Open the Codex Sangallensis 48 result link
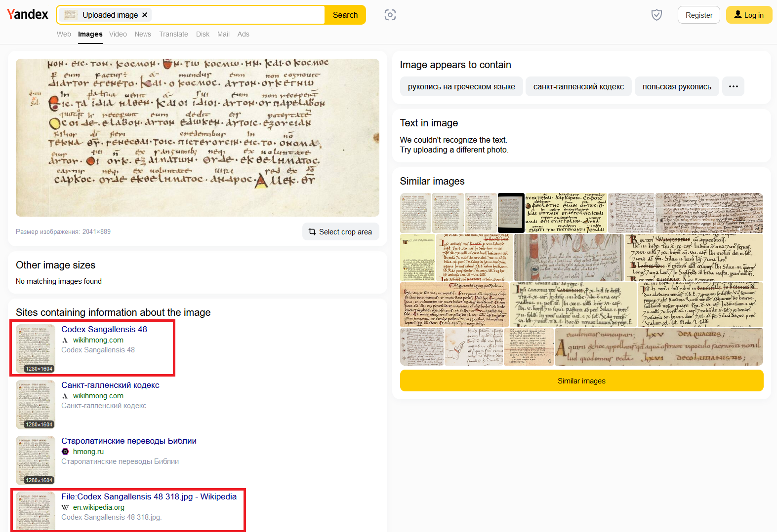The height and width of the screenshot is (532, 777). coord(104,329)
